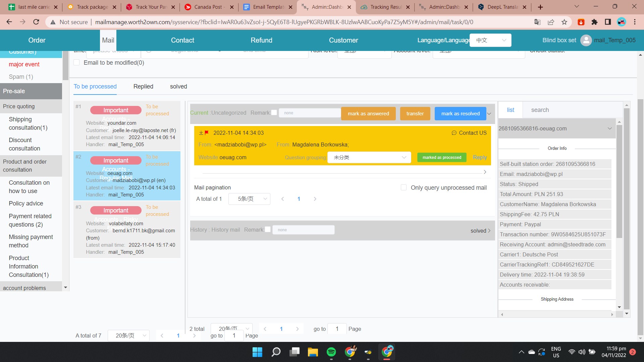Open the language dropdown showing 中文
644x362 pixels.
490,40
